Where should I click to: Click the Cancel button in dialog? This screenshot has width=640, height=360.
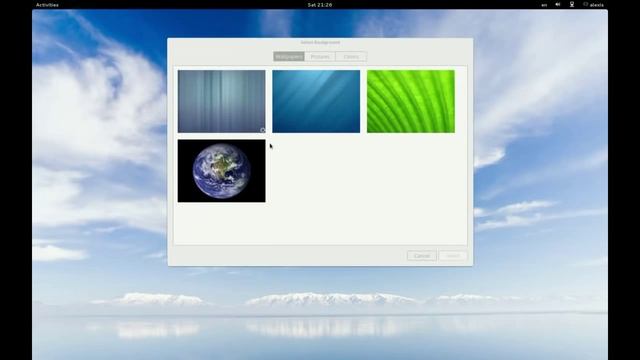[422, 256]
